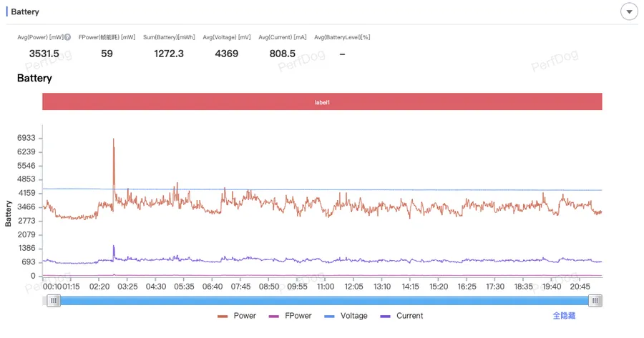Click the Avg(Voltage) value 4369
Screen dimensions: 644x338
click(227, 54)
